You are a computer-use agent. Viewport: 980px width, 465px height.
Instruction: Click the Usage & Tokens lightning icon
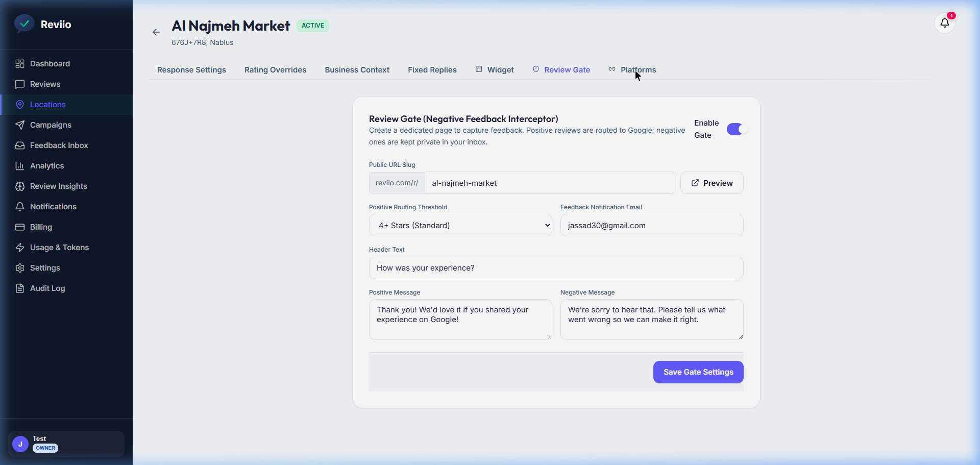[20, 248]
